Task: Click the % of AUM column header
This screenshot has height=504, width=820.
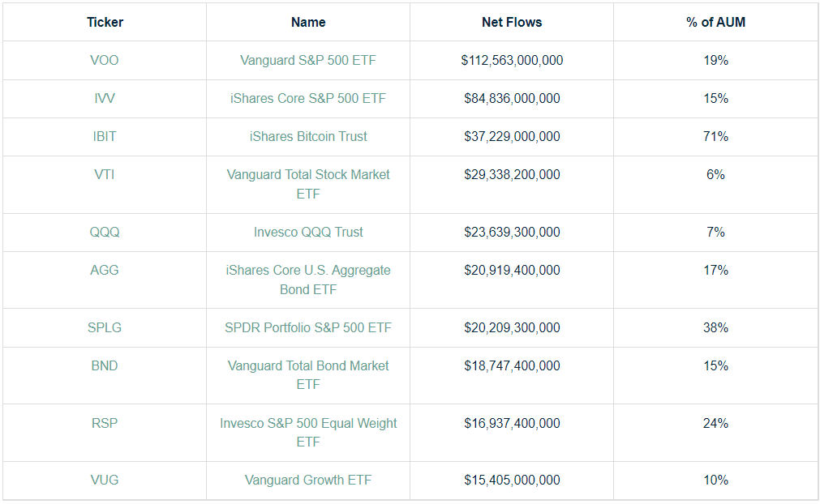Action: point(715,23)
